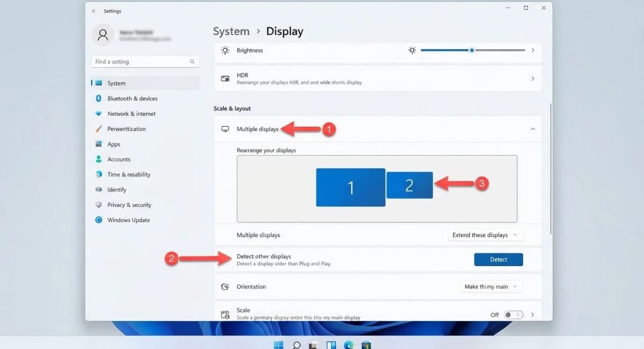Open the user profile avatar
Viewport: 644px width, 349px height.
click(x=103, y=34)
